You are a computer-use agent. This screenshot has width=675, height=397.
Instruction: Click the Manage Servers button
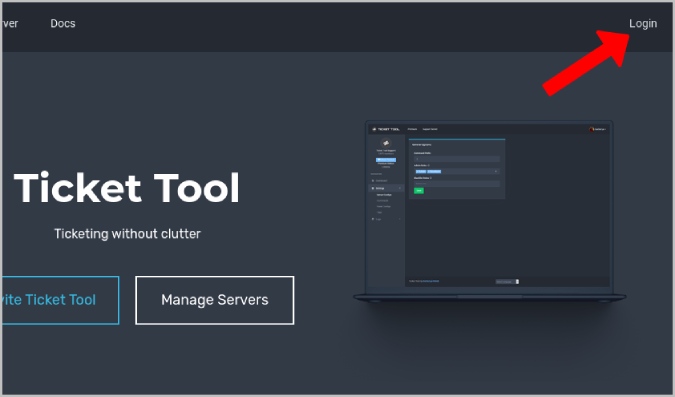[215, 300]
